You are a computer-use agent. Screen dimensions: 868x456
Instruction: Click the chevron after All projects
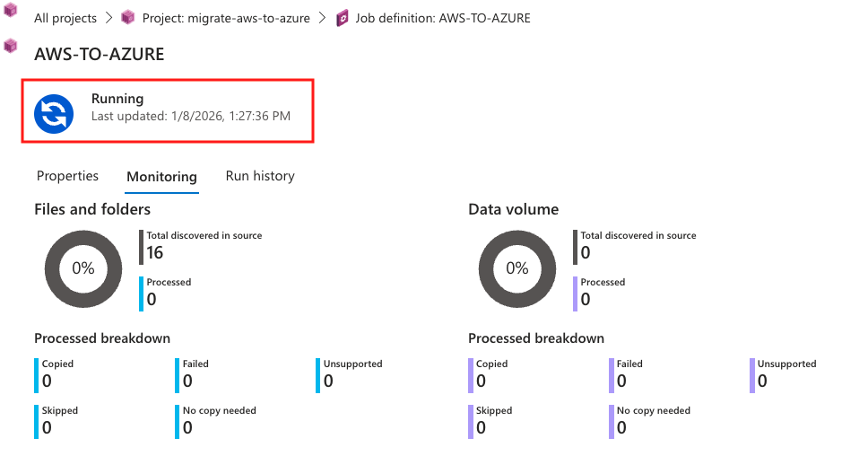[x=108, y=18]
